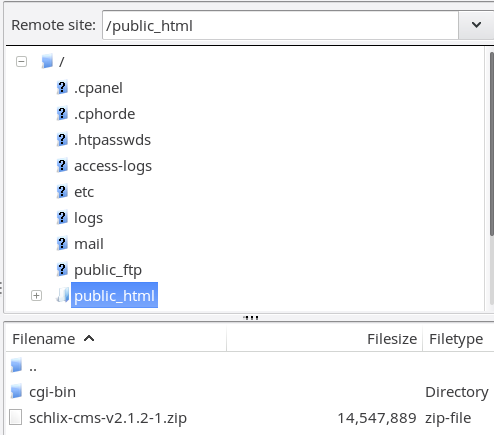Click the parent directory folder icon
Viewport: 494px width, 435px height.
pyautogui.click(x=16, y=365)
